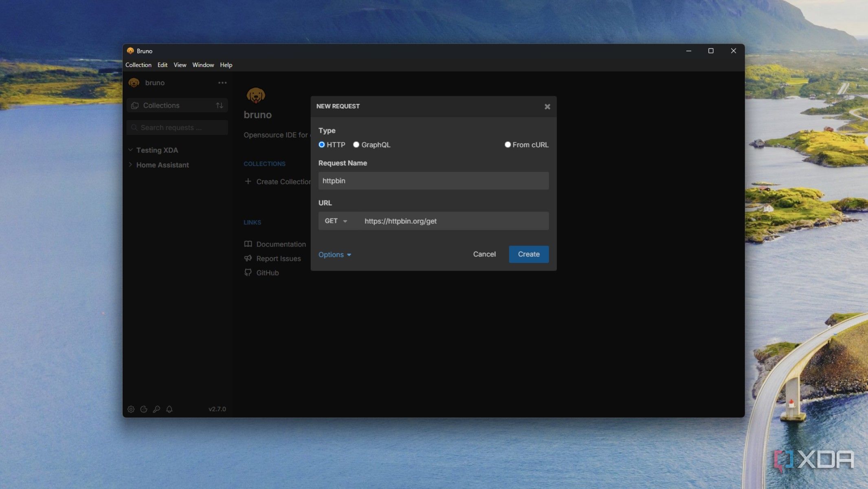Click the key icon in sidebar footer

point(156,409)
